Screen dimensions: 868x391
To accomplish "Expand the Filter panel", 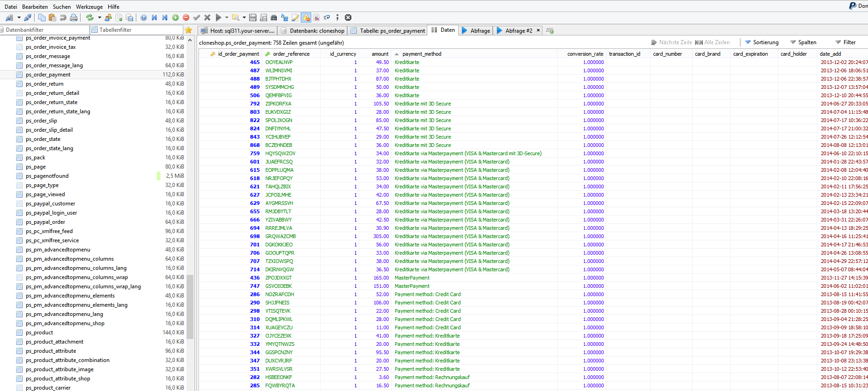I will pos(845,42).
